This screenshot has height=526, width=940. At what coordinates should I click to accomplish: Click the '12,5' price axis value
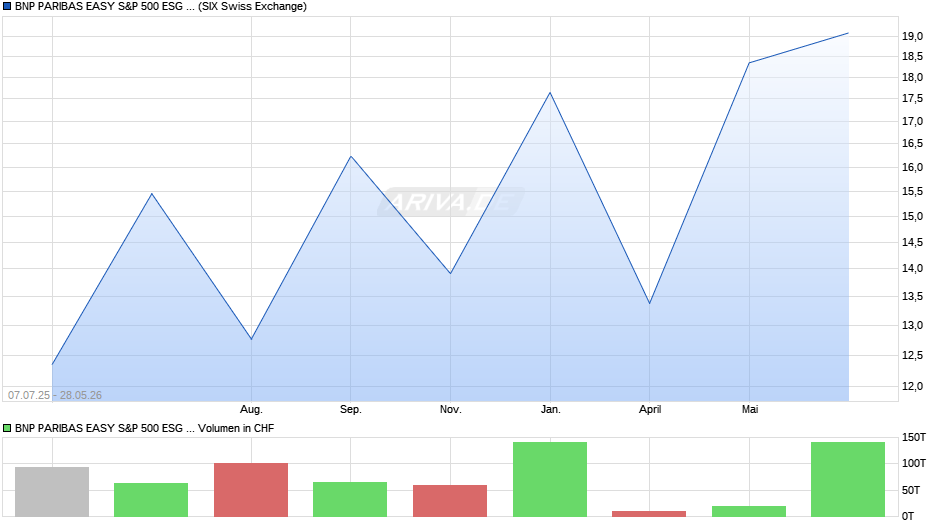point(912,356)
